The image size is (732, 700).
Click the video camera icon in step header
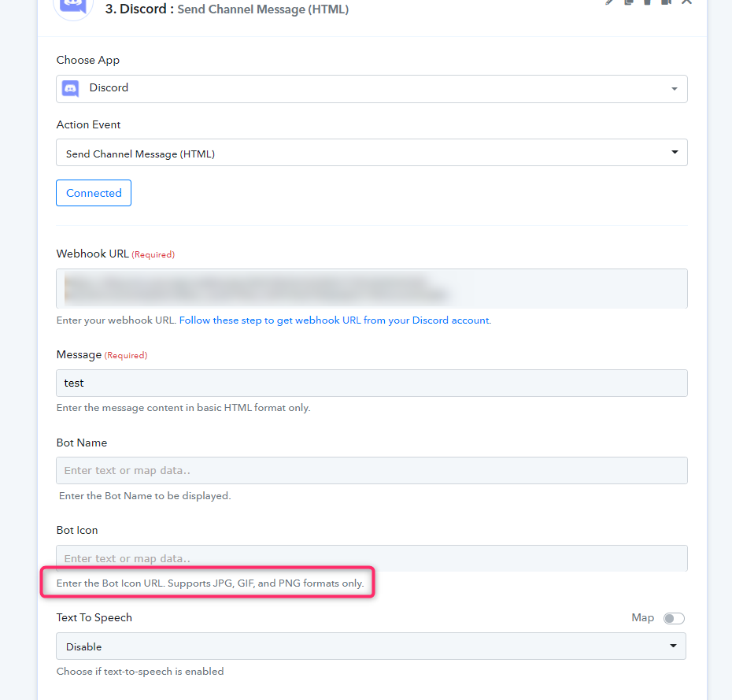(x=666, y=2)
